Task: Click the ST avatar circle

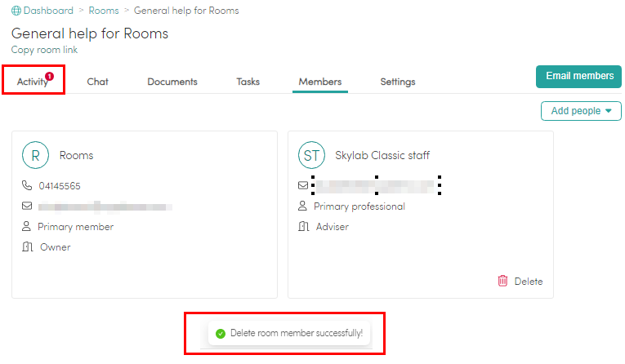Action: (x=311, y=155)
